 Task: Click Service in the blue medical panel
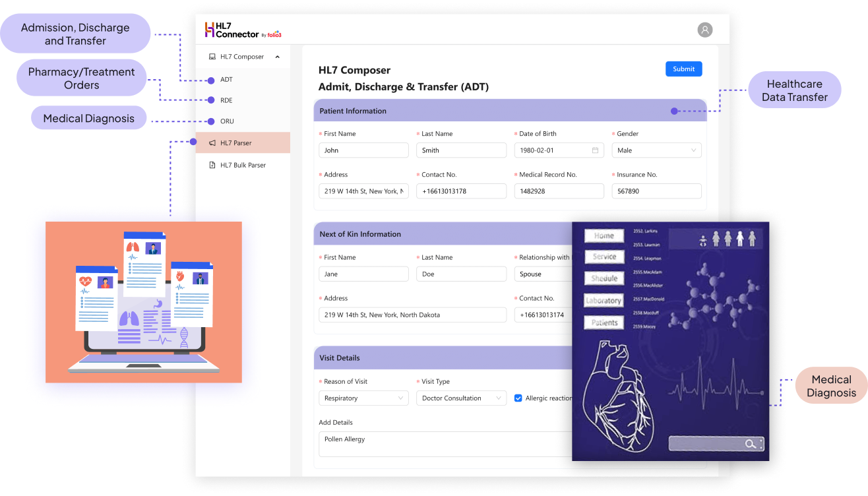tap(604, 257)
